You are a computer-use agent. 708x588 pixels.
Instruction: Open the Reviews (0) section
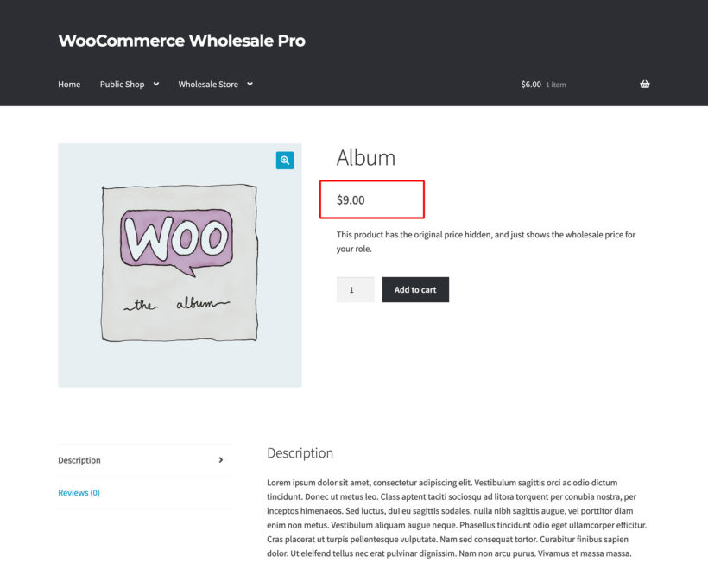pyautogui.click(x=79, y=492)
